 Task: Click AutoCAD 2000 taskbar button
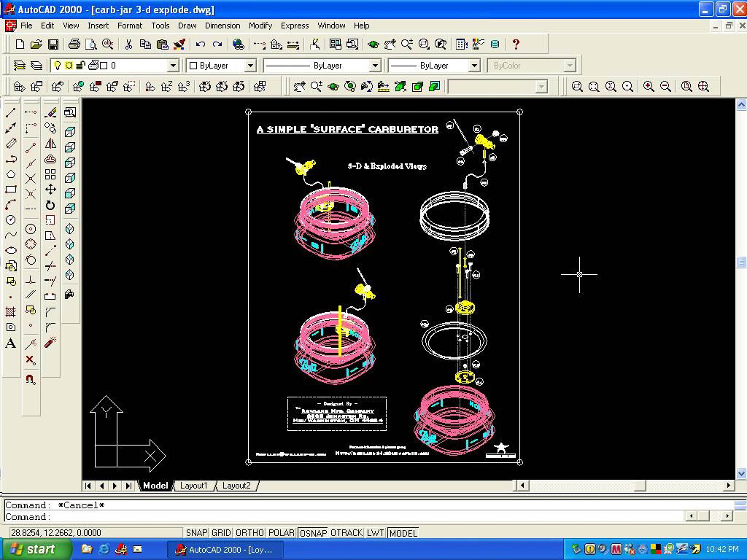(x=223, y=549)
